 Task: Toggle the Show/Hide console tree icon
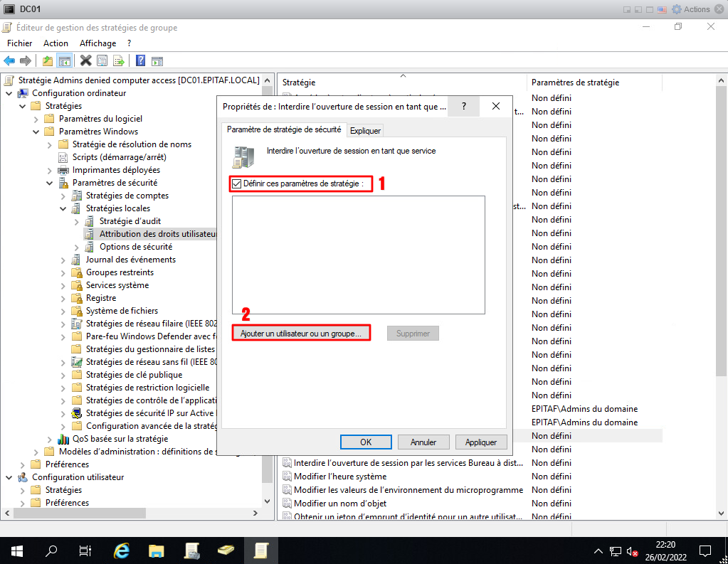click(x=64, y=61)
